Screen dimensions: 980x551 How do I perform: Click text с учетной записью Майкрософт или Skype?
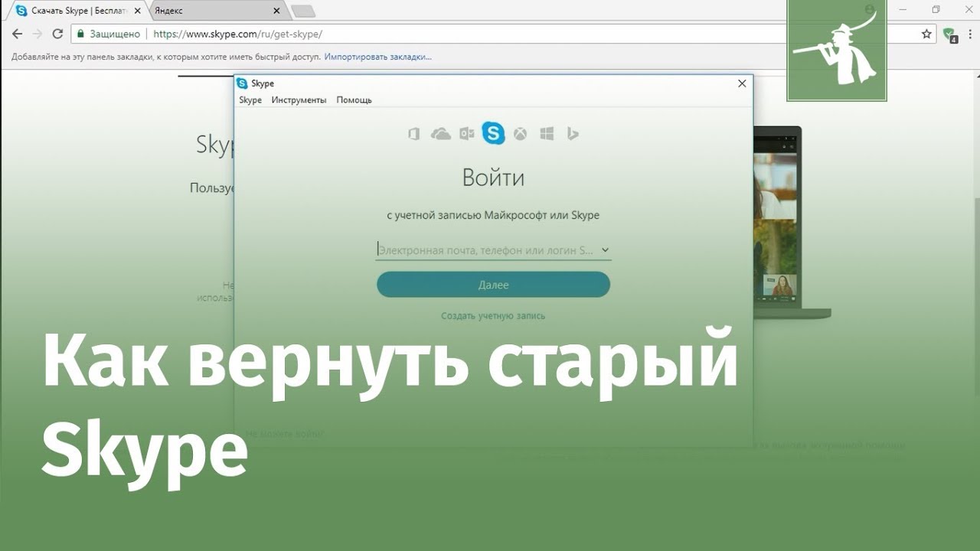click(493, 216)
